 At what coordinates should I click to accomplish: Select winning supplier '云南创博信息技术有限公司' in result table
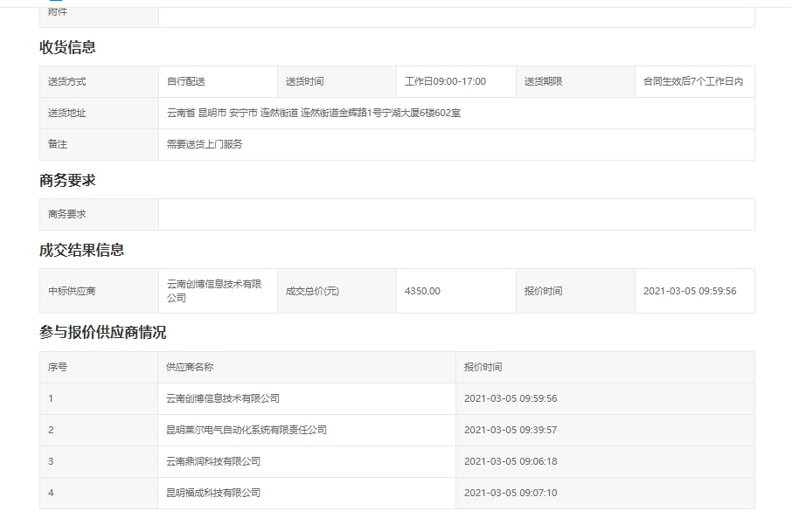click(214, 291)
